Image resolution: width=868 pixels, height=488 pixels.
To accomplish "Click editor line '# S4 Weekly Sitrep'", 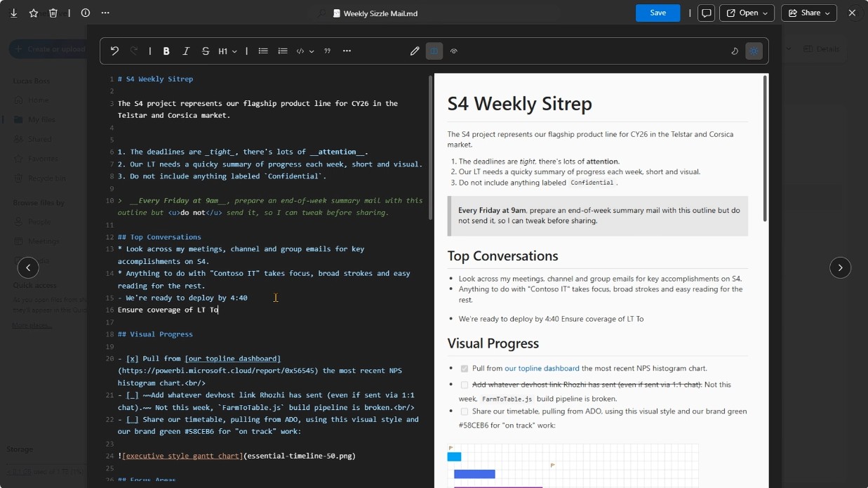I will pyautogui.click(x=155, y=79).
